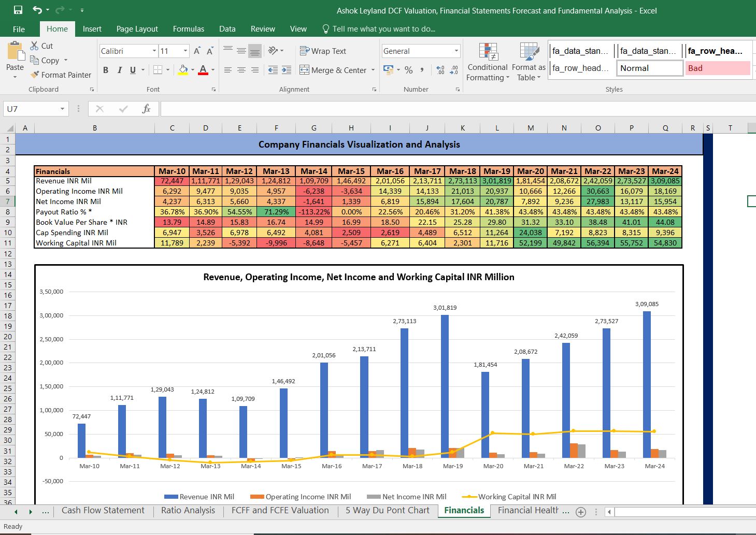
Task: Open the font size dropdown
Action: click(x=186, y=51)
